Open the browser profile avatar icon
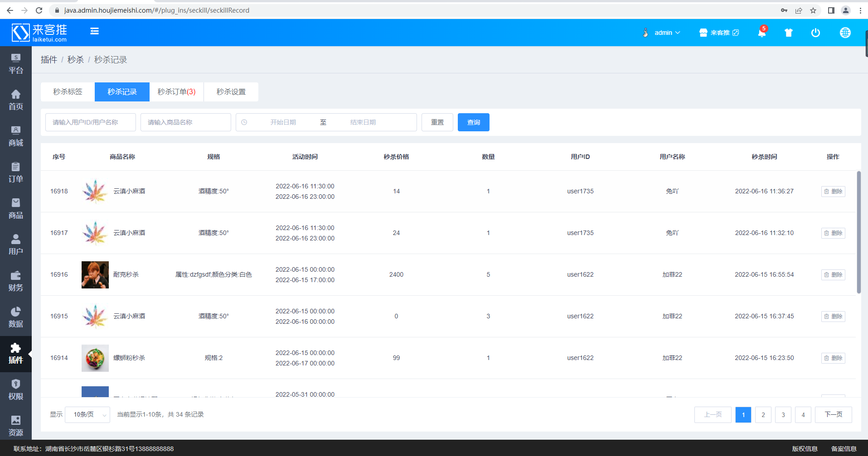 (x=846, y=10)
